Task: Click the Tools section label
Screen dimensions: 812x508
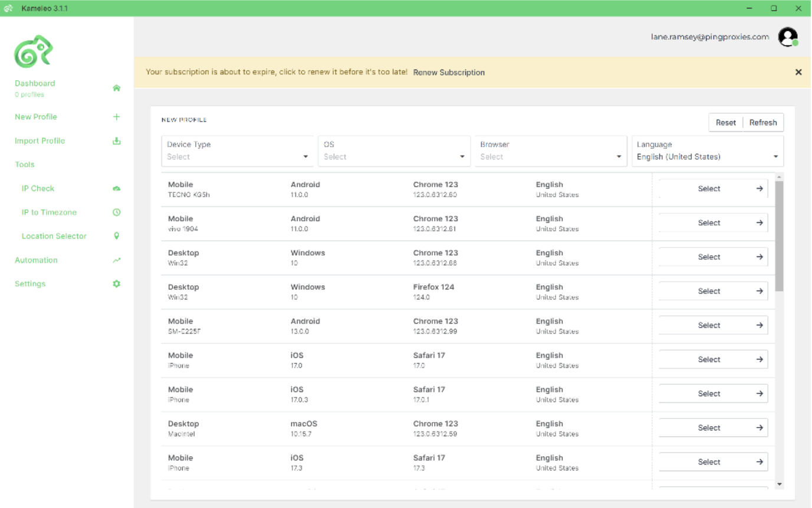Action: (25, 164)
